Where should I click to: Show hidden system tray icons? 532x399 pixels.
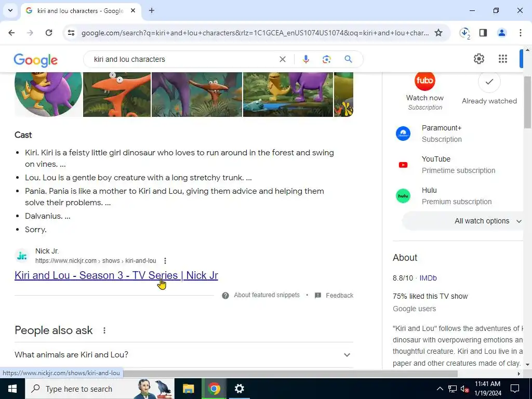point(440,389)
